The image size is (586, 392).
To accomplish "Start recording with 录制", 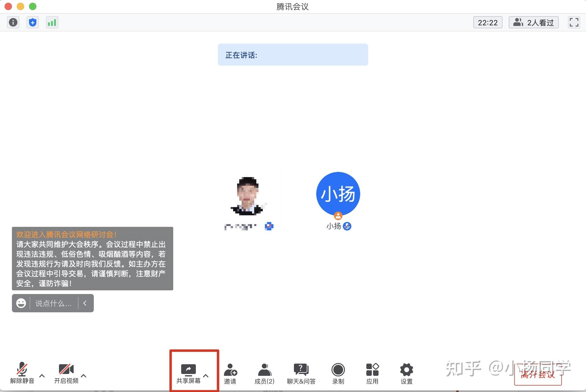I will [338, 374].
